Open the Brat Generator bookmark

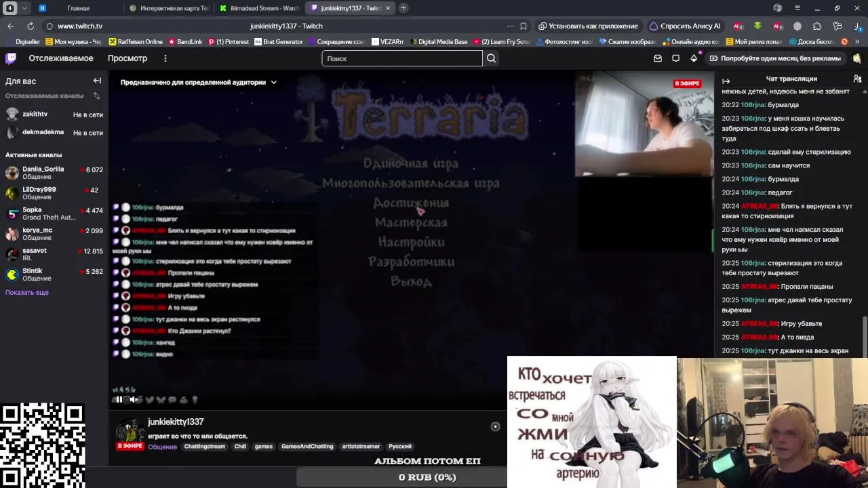(279, 41)
